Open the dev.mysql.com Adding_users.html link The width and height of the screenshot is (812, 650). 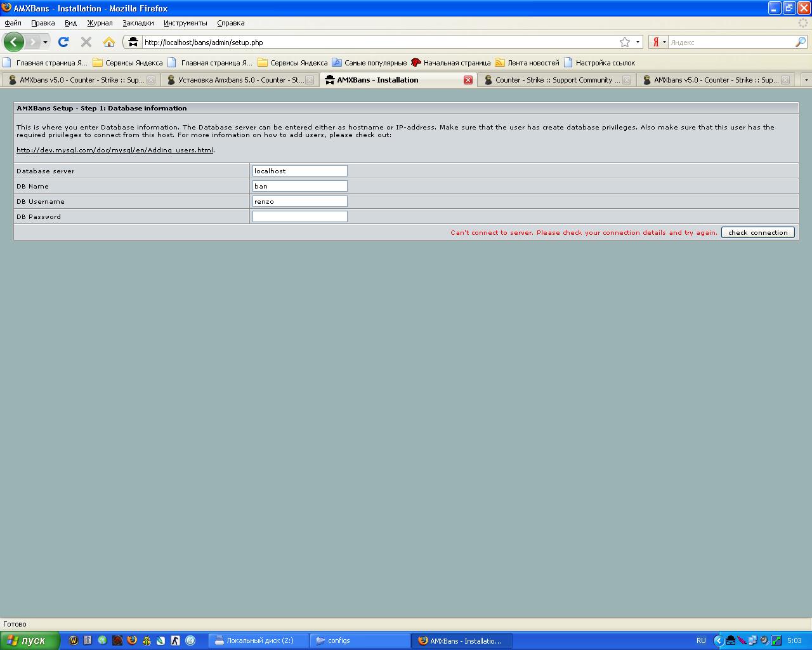tap(115, 150)
